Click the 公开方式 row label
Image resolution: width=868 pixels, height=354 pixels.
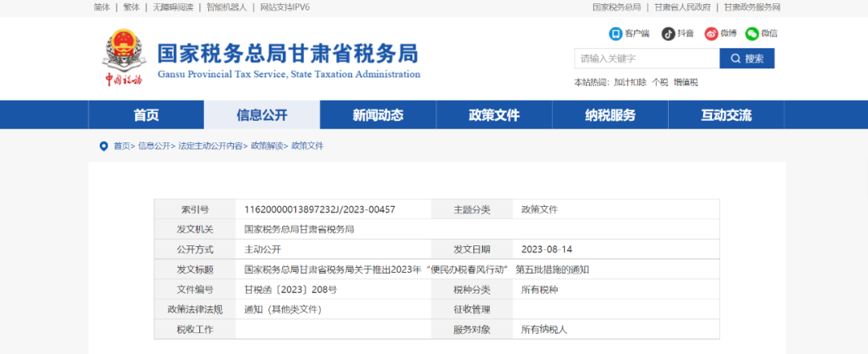[x=194, y=250]
